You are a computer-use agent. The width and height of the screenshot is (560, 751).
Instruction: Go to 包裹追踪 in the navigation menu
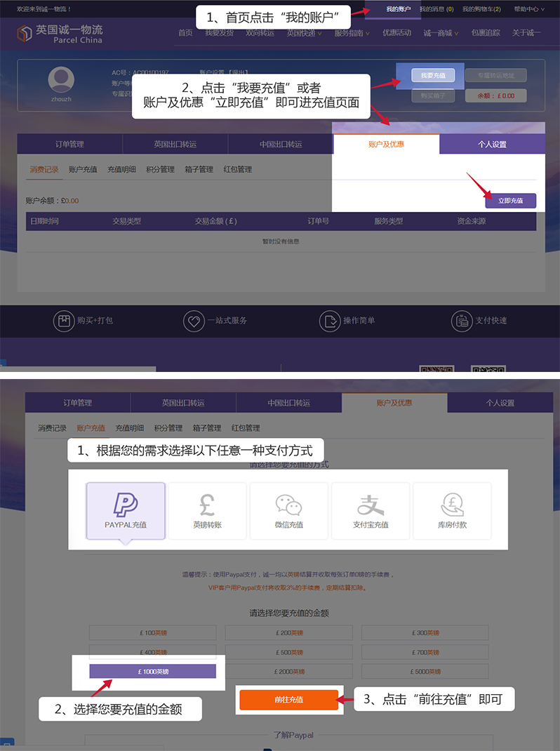pos(486,33)
